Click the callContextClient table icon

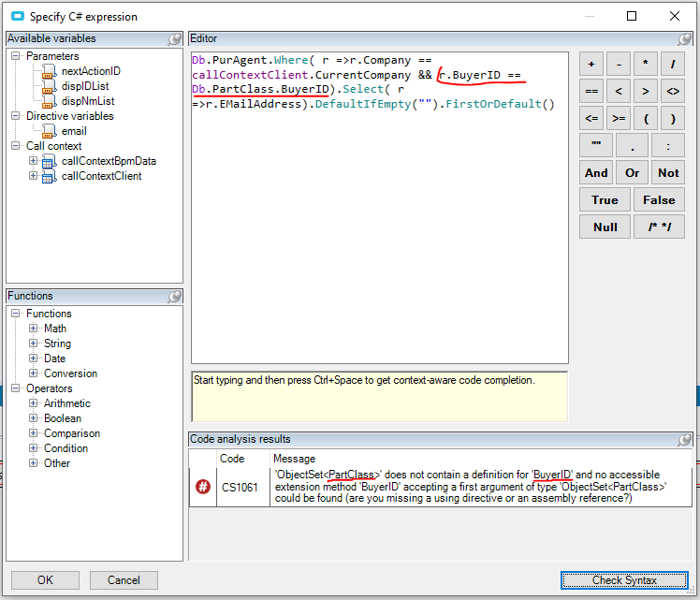tap(49, 176)
